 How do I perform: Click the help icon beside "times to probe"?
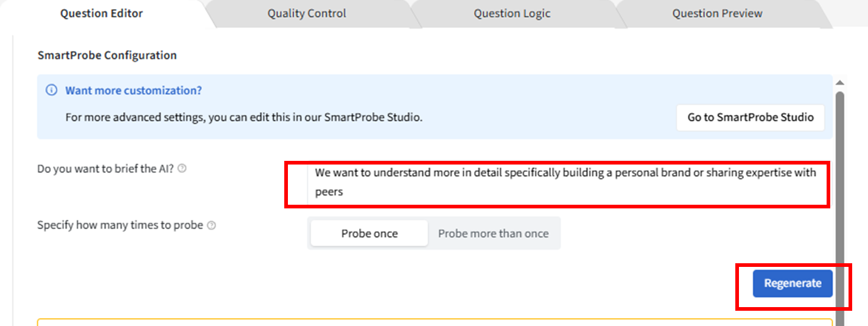pos(211,225)
